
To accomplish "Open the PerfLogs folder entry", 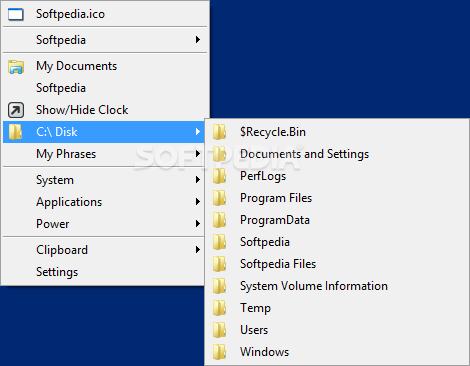I will pyautogui.click(x=337, y=176).
